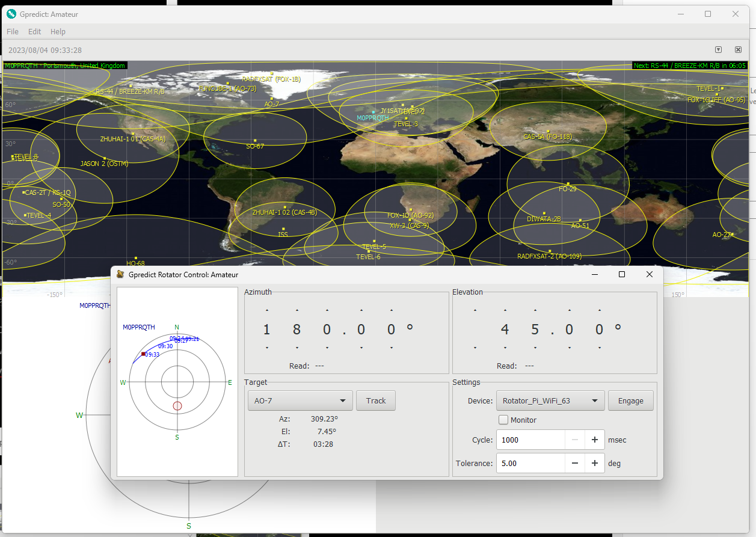
Task: Click the Tolerance input field showing 5.00
Action: [x=530, y=463]
